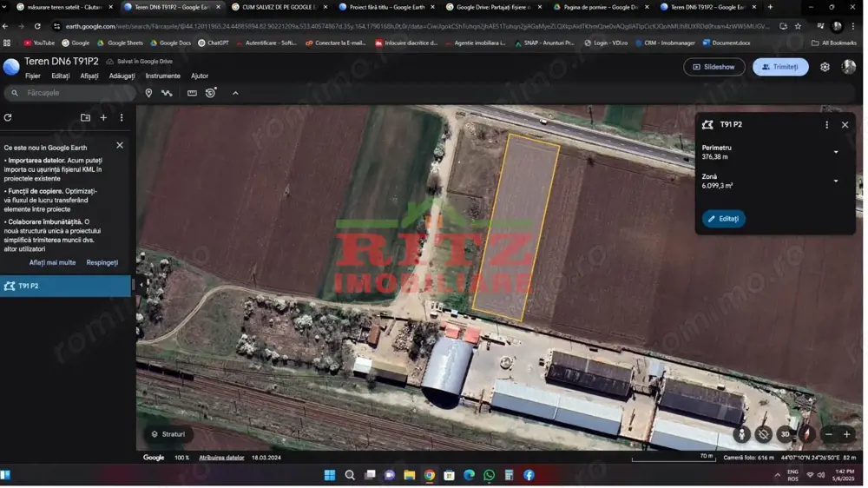Click the refresh icon in project panel

8,118
